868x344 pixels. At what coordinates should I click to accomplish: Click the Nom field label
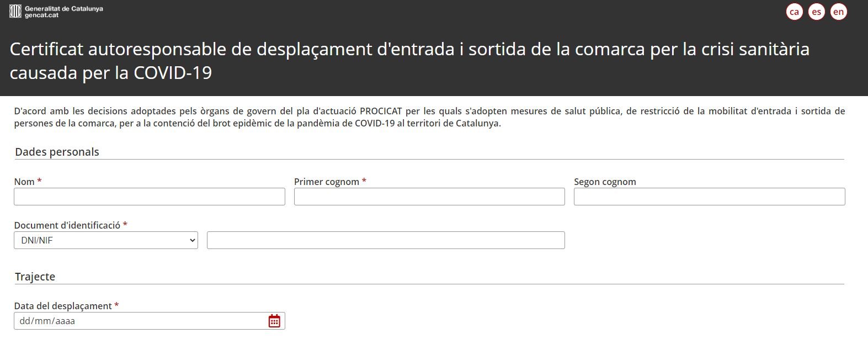(25, 182)
